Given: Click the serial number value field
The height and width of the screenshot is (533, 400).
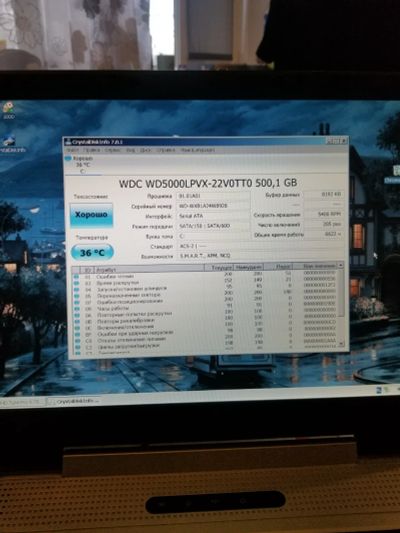Looking at the screenshot, I should (213, 206).
